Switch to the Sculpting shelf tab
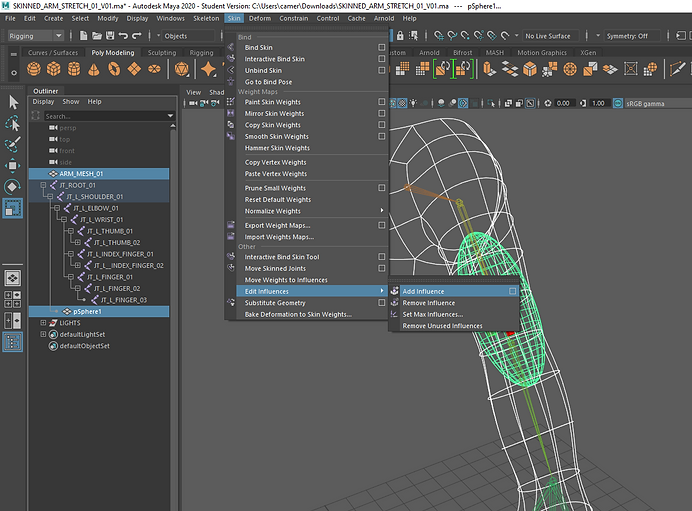692x511 pixels. click(162, 53)
